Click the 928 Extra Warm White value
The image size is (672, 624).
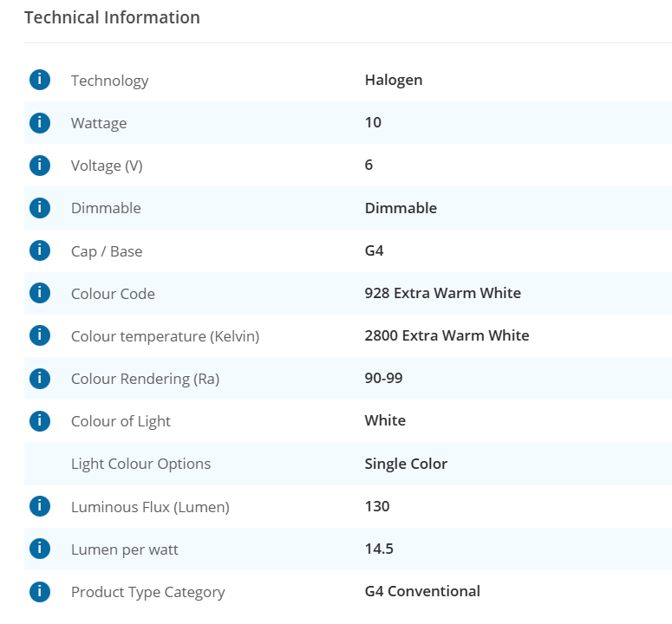coord(442,293)
